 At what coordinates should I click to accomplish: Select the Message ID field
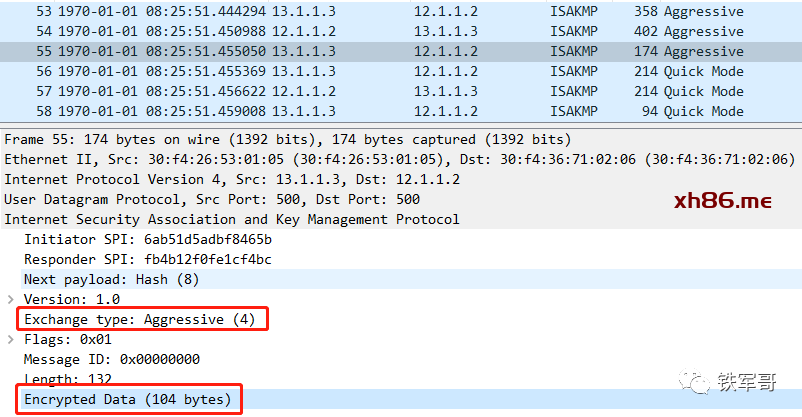click(x=111, y=359)
